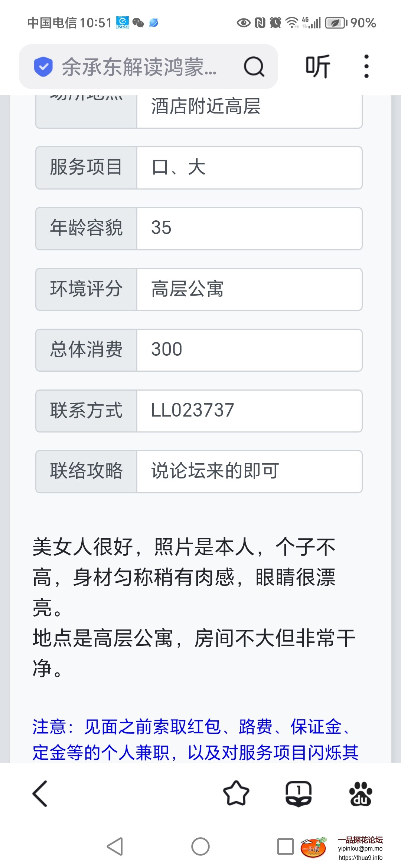Tap the address bar title text
The width and height of the screenshot is (401, 868).
[139, 67]
